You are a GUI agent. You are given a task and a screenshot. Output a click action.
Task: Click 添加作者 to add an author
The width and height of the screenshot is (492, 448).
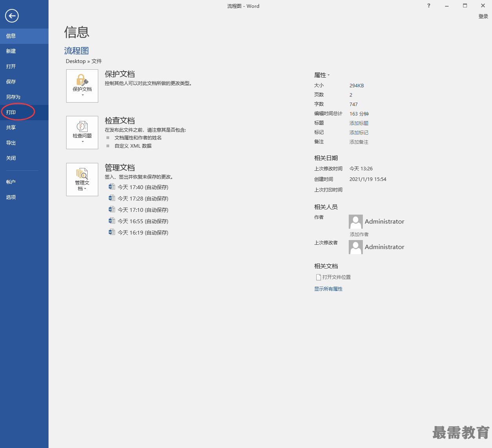(x=359, y=235)
